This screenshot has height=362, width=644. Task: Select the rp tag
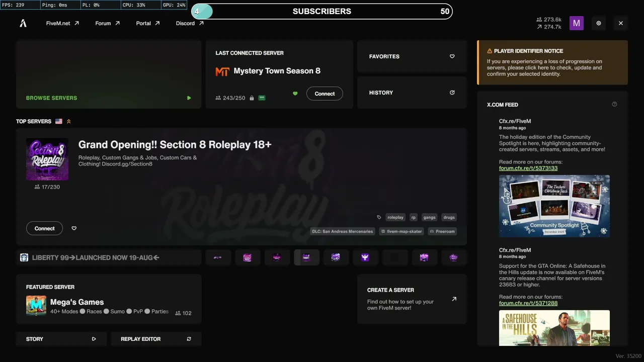click(x=414, y=217)
